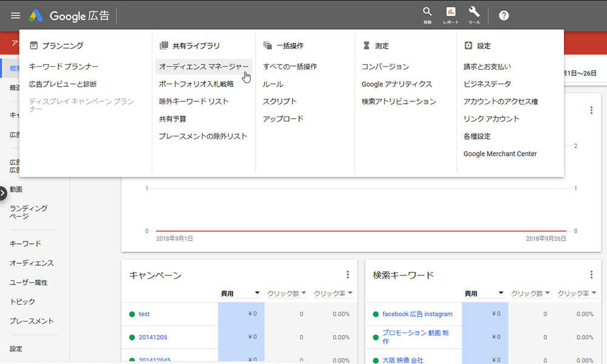607x364 pixels.
Task: Open 検索アトリビューション
Action: coord(399,101)
